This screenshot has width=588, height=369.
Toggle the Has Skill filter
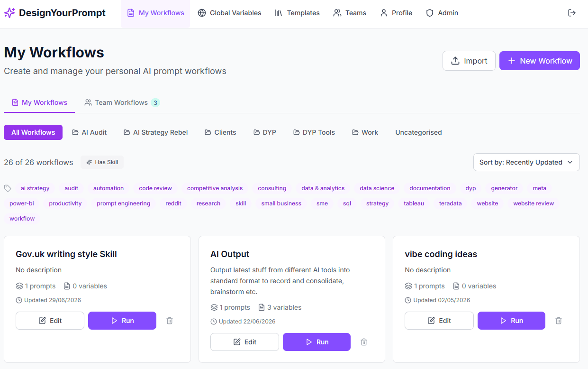102,162
